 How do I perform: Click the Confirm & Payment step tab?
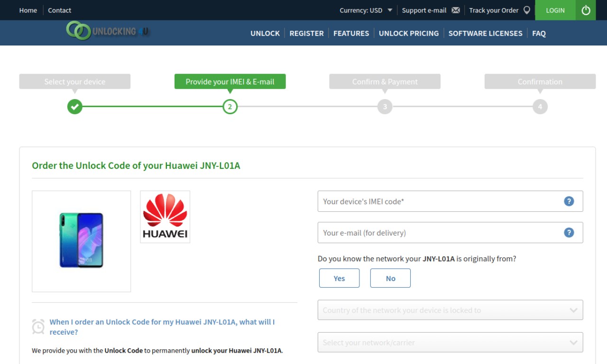(x=385, y=82)
